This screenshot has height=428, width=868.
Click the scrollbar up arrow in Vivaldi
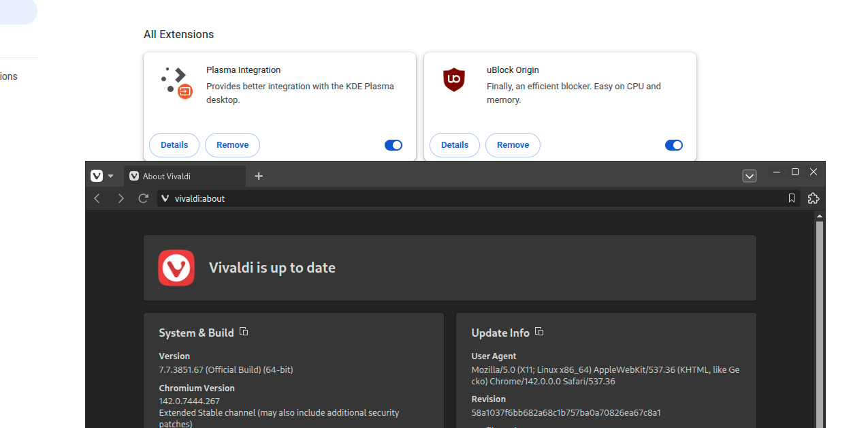coord(820,215)
